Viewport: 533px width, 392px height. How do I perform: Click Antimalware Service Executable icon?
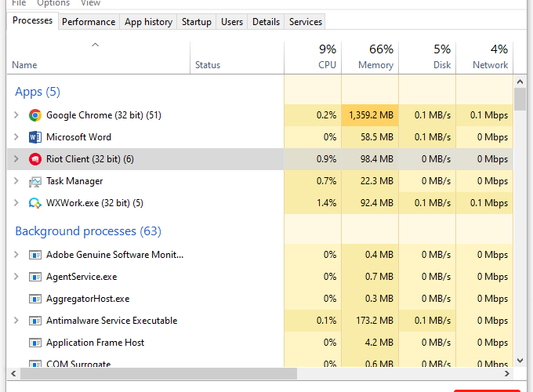(x=35, y=321)
